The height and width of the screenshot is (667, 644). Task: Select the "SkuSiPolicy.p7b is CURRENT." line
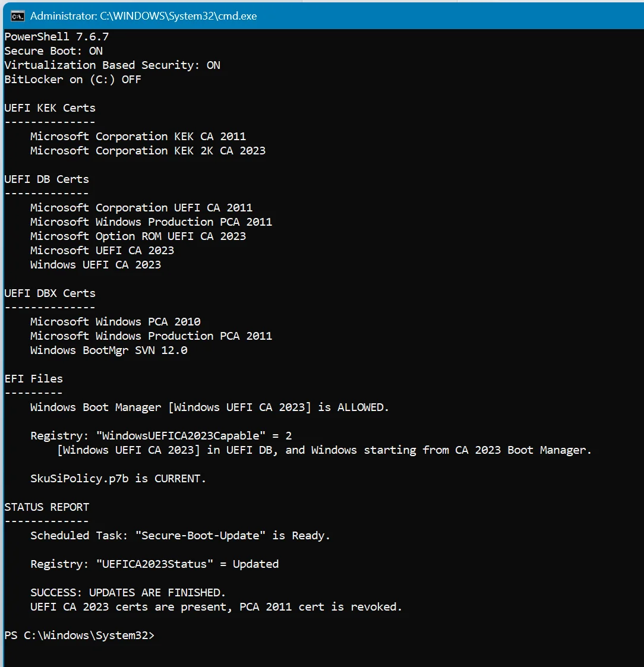click(x=118, y=479)
